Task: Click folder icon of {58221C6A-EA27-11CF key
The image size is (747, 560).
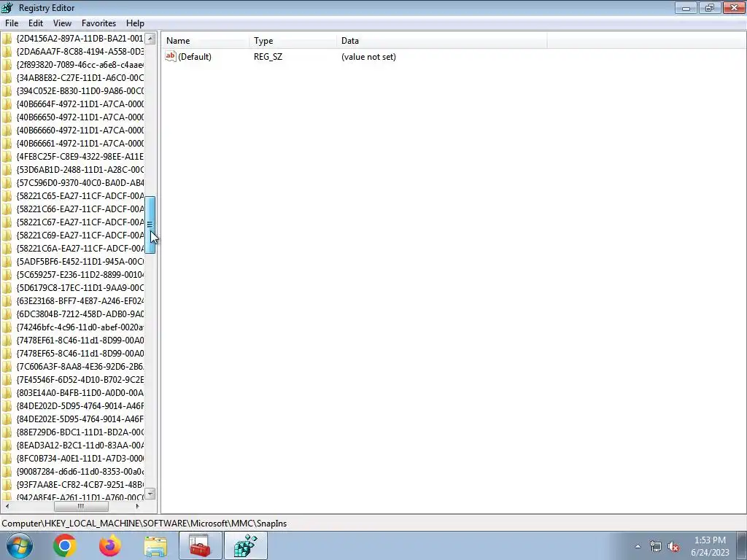Action: click(7, 249)
